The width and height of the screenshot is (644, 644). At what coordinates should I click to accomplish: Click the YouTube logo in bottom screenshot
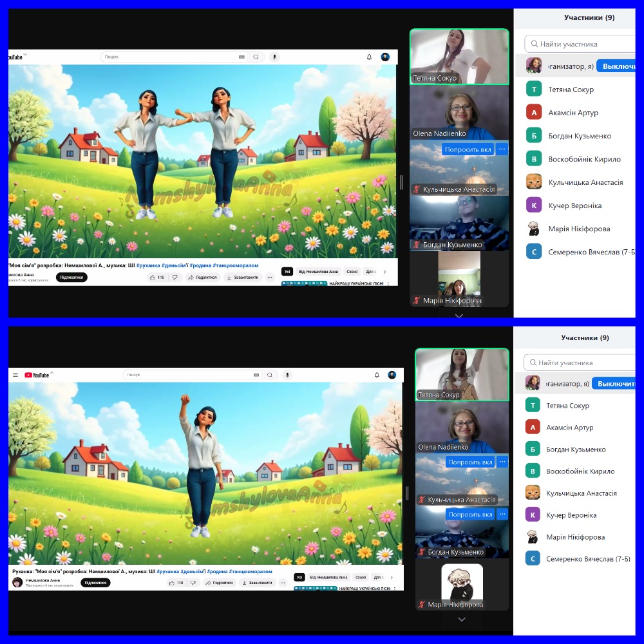pos(37,375)
